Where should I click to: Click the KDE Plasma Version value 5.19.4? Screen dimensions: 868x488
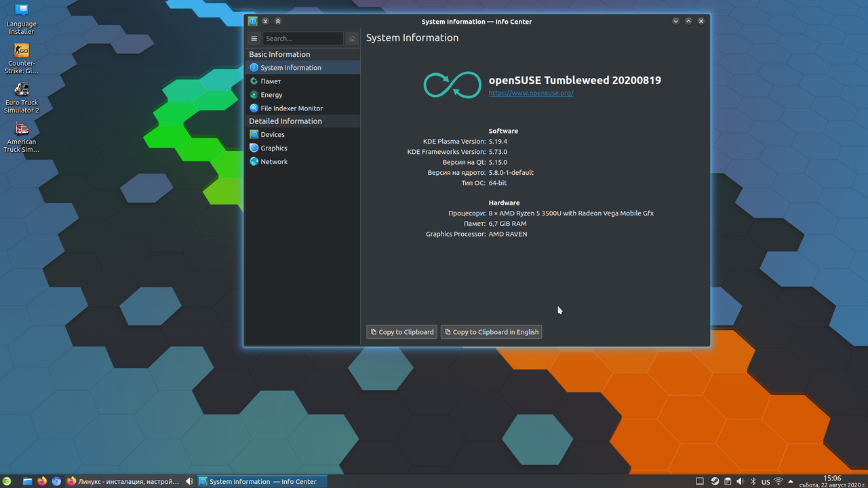tap(498, 142)
